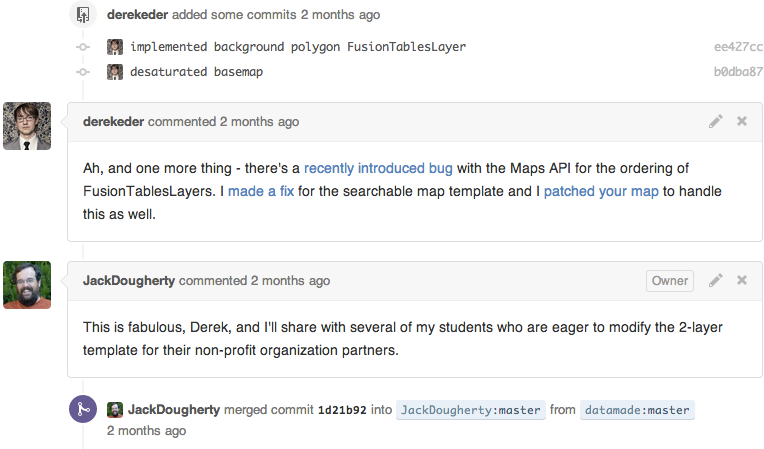
Task: Open the 'implemented background polygon FusionTablesLayer' commit
Action: click(x=298, y=47)
